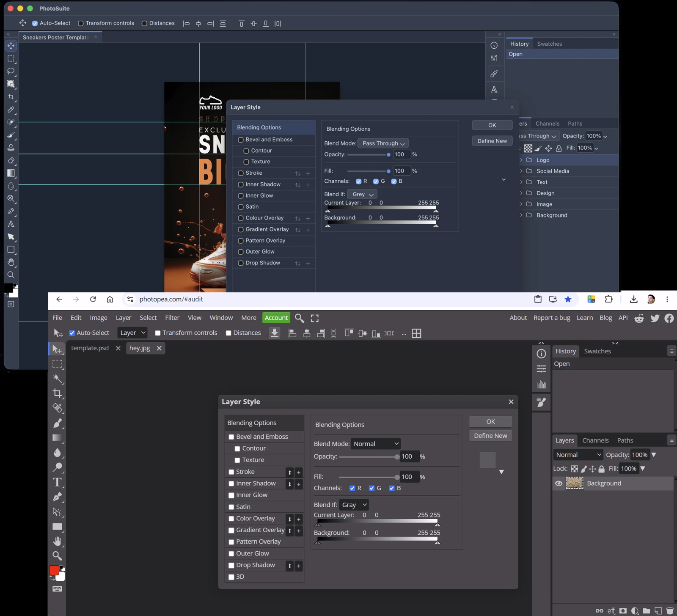
Task: Switch to the template.psd tab in Photopea
Action: pyautogui.click(x=90, y=348)
